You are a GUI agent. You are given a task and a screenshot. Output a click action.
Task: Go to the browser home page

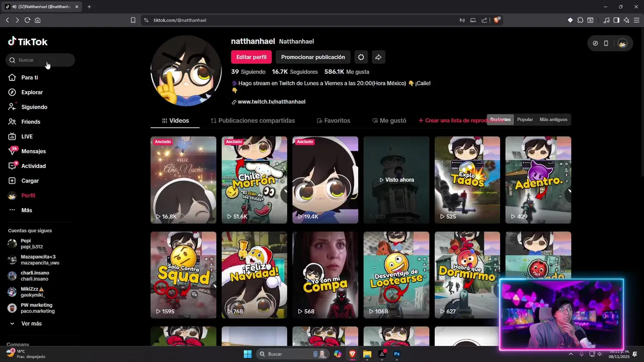point(37,20)
